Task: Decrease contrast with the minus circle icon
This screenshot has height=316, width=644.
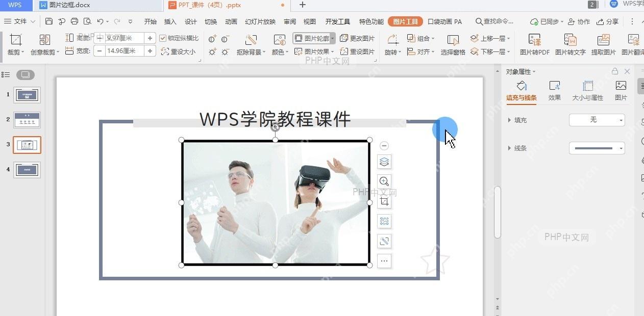Action: pyautogui.click(x=225, y=39)
